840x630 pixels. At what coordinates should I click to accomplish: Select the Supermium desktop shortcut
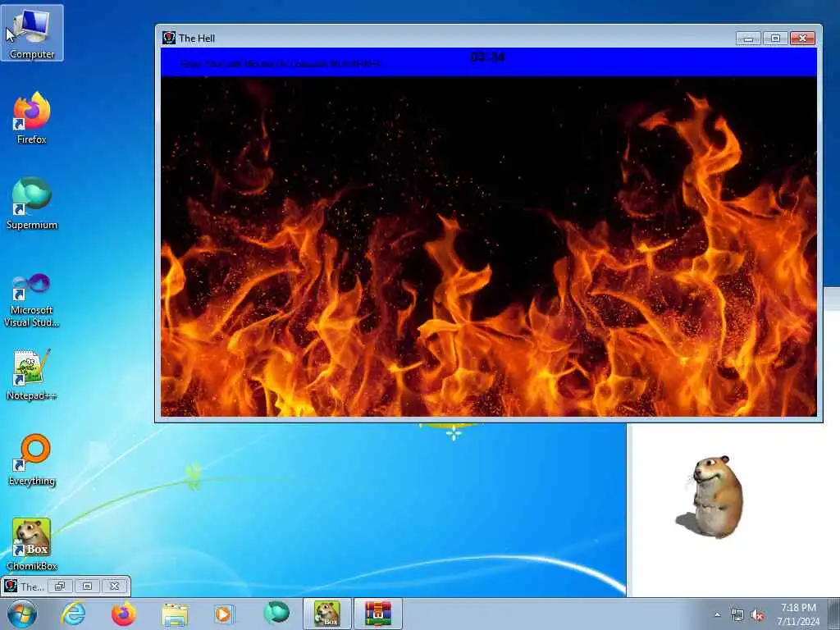(32, 203)
